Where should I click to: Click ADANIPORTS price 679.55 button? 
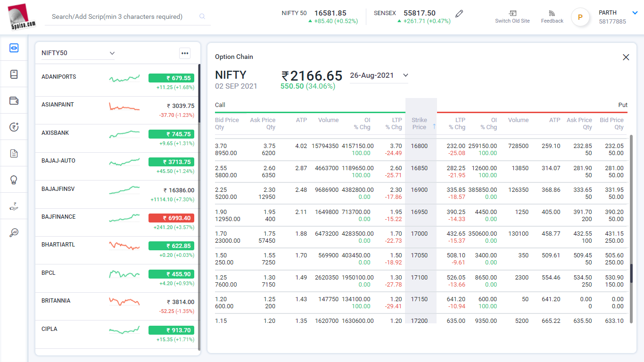point(171,78)
